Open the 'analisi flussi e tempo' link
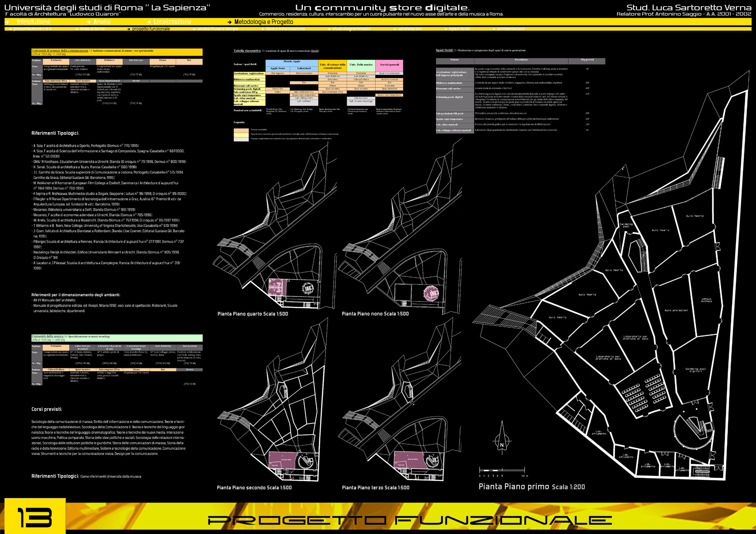Viewport: 756px width, 534px height. pos(218,29)
